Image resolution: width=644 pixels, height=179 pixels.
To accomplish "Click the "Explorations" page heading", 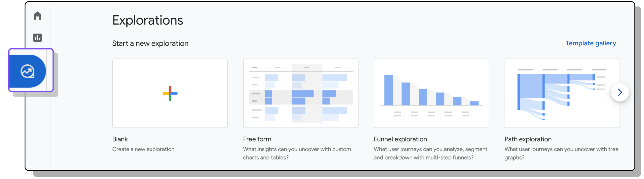I will tap(147, 20).
